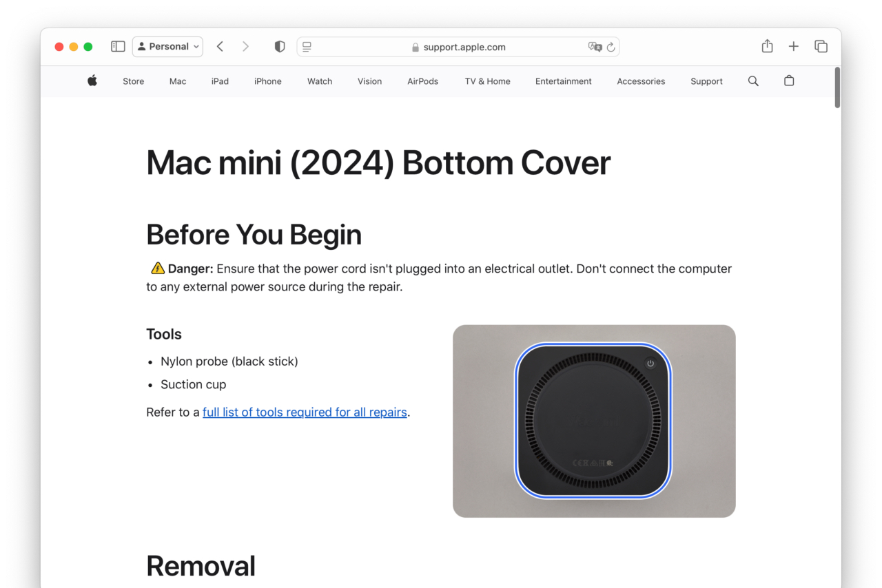The height and width of the screenshot is (588, 882).
Task: Open the iPhone menu item
Action: pos(267,81)
